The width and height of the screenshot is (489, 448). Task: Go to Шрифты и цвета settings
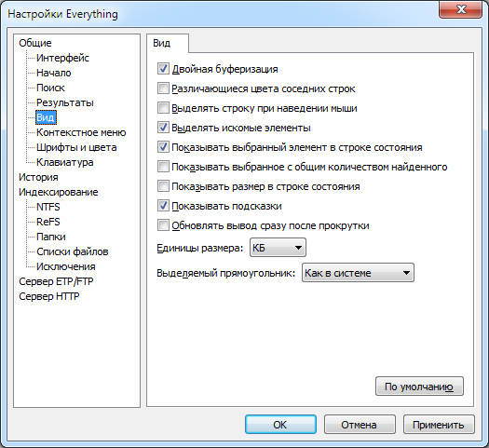pyautogui.click(x=76, y=147)
